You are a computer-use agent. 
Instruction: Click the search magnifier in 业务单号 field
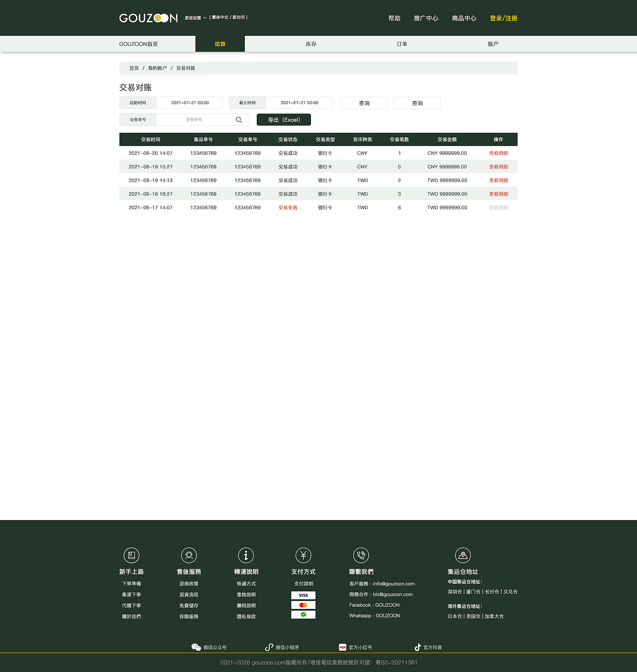tap(239, 120)
